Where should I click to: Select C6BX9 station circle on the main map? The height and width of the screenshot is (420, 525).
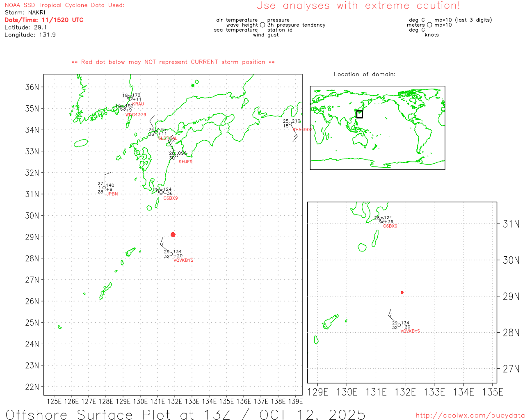[161, 192]
